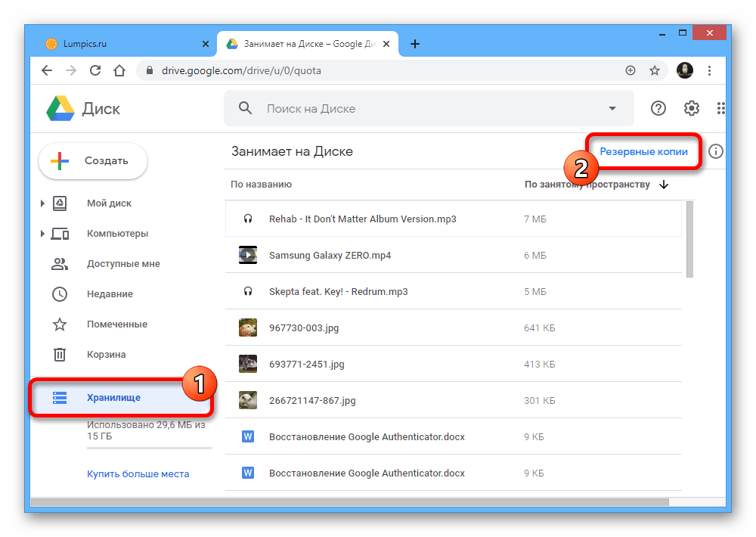This screenshot has height=537, width=756.
Task: Click Word icon of last Authenticator.docx
Action: (x=248, y=473)
